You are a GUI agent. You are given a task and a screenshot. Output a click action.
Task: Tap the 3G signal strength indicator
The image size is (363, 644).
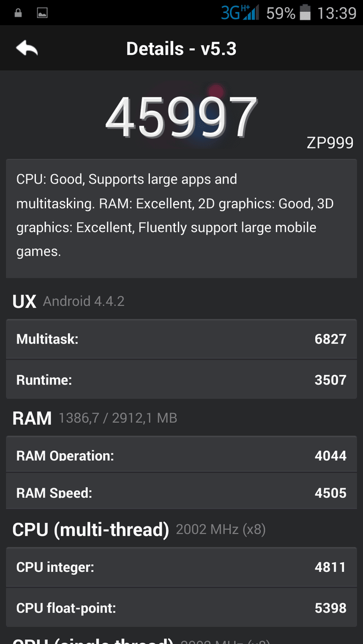pos(240,13)
